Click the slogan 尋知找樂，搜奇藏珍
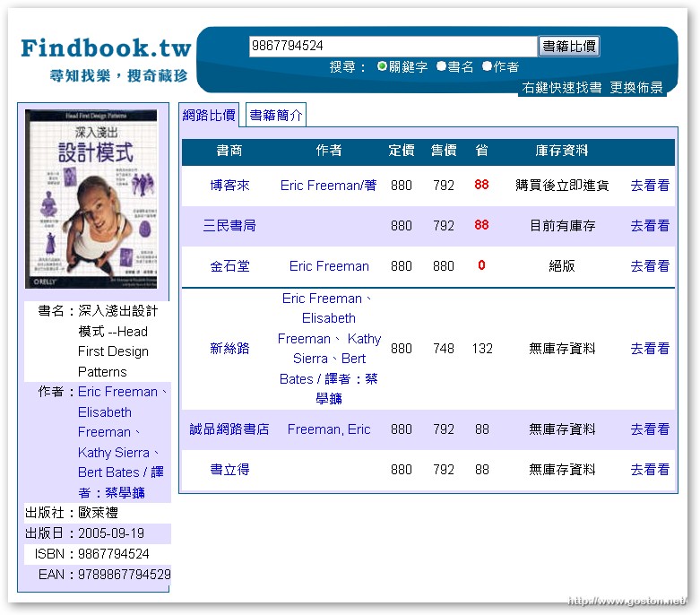The image size is (700, 615). [118, 76]
